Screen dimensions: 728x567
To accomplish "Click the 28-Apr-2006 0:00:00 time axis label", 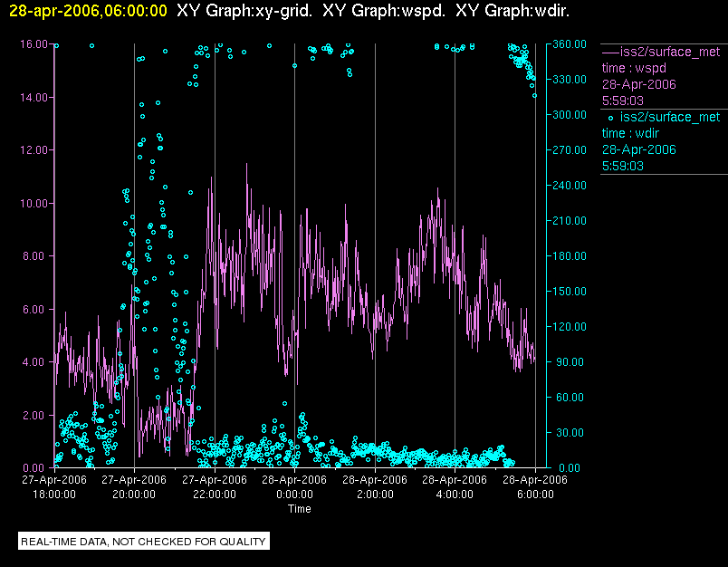I will click(x=294, y=486).
